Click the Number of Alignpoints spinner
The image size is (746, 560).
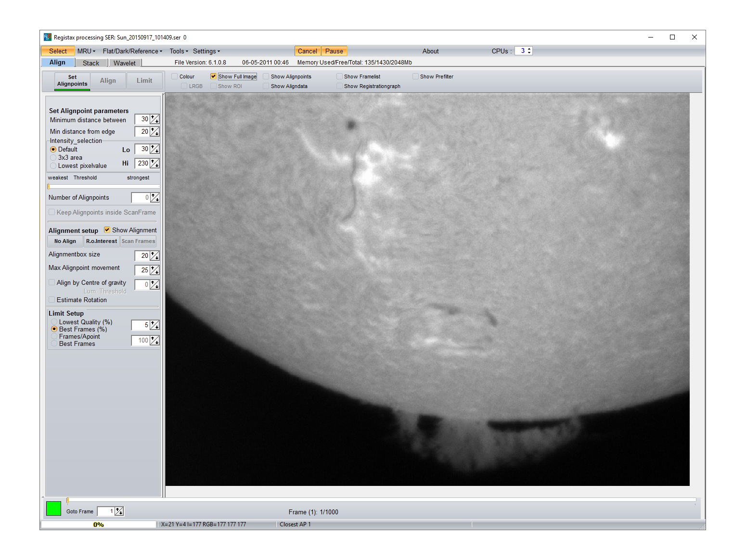pos(154,198)
